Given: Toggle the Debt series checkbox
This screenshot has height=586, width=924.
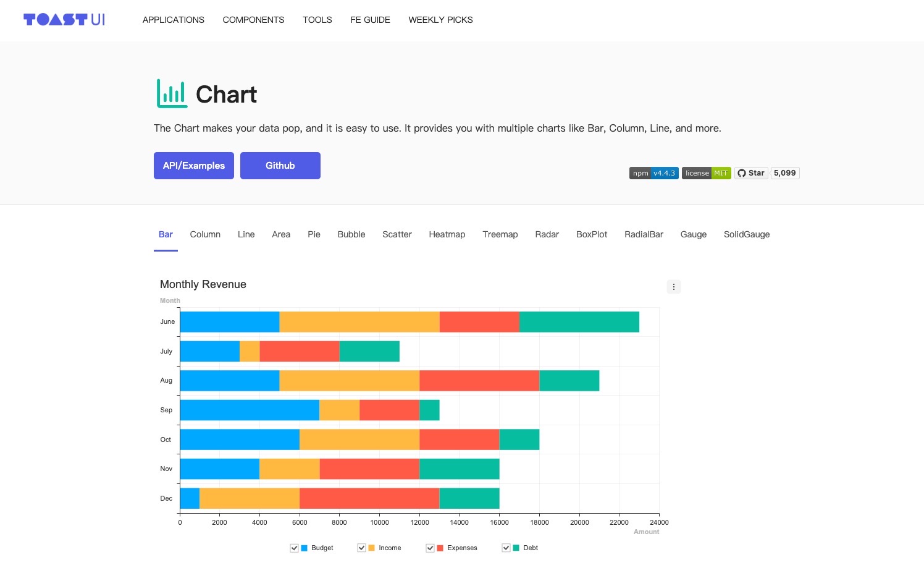Looking at the screenshot, I should [x=506, y=548].
